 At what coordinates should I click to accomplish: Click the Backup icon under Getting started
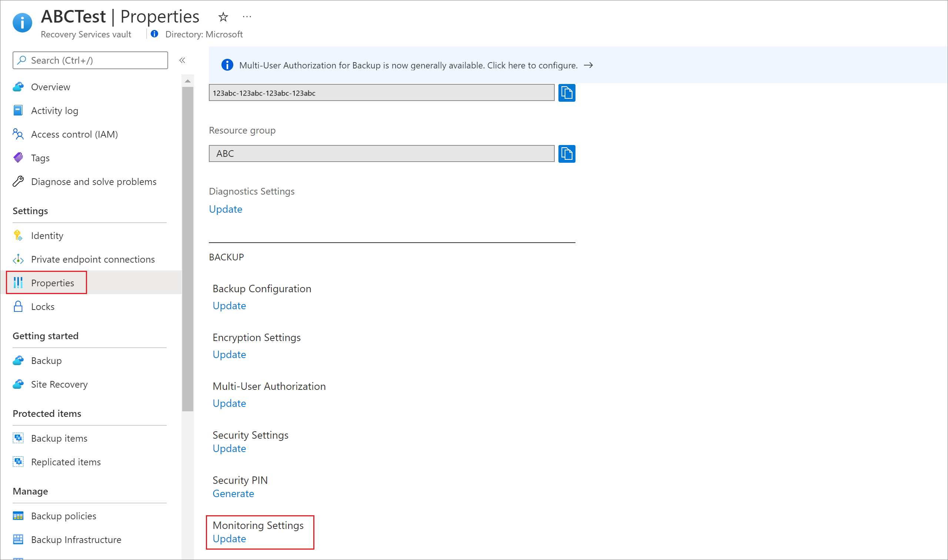tap(18, 360)
